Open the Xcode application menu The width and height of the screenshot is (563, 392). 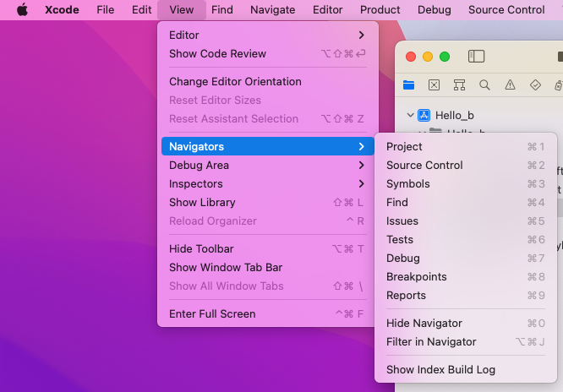[62, 9]
